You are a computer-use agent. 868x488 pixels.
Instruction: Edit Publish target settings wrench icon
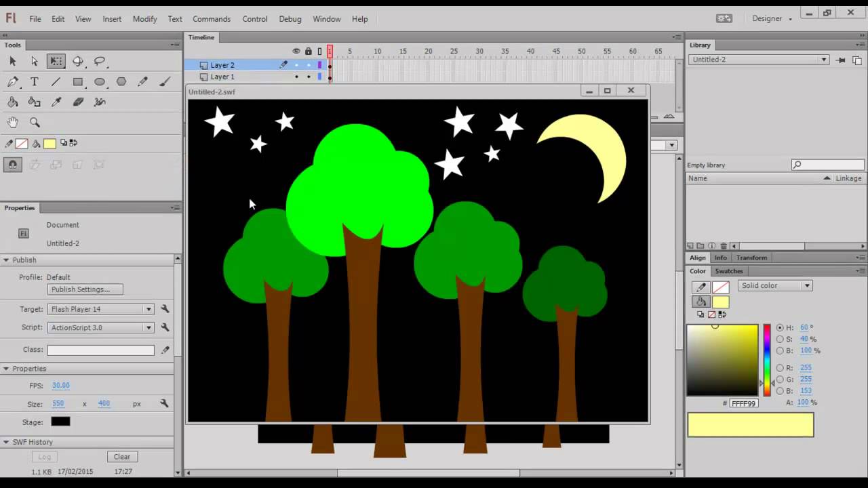pos(165,309)
